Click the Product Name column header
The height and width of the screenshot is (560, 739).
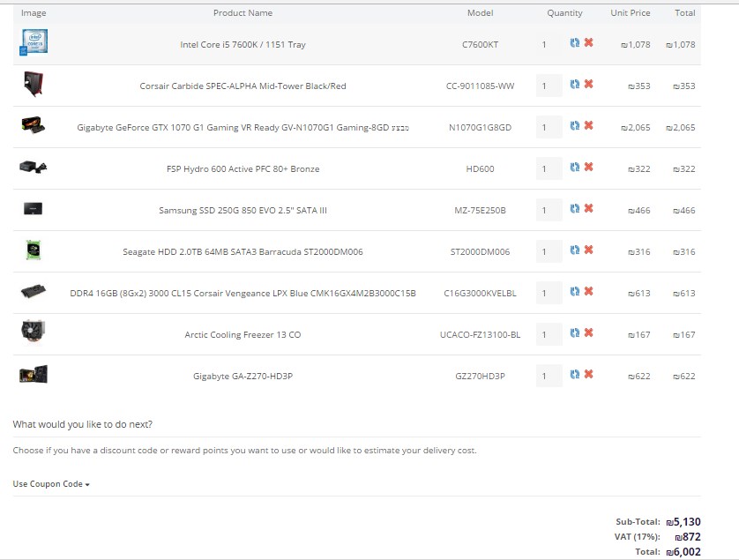tap(243, 13)
